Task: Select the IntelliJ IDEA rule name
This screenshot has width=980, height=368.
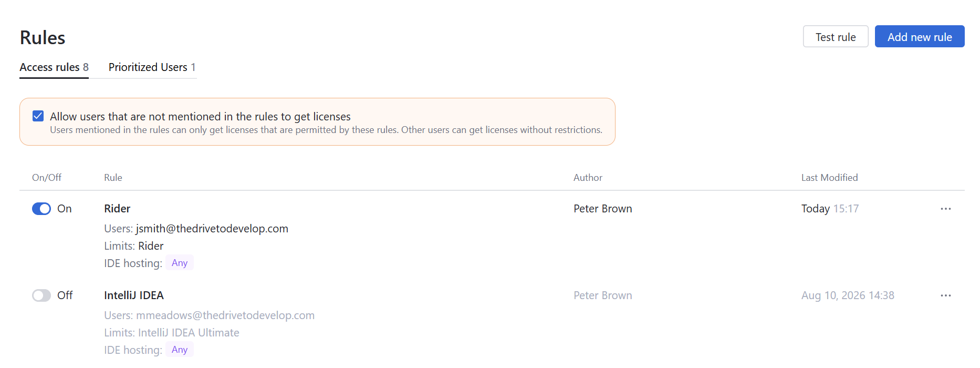Action: tap(134, 295)
